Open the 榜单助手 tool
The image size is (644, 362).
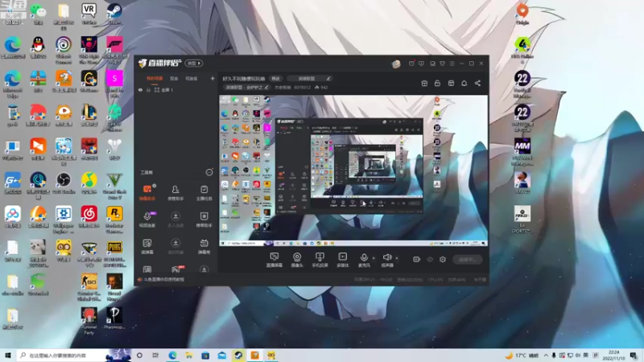click(x=204, y=219)
